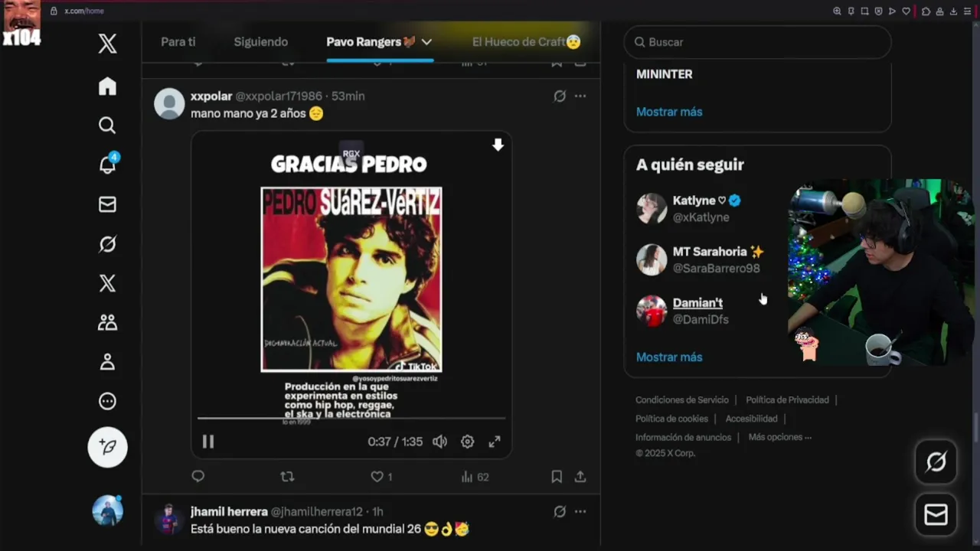Click the Buscar search field
Image resolution: width=980 pixels, height=551 pixels.
coord(758,42)
